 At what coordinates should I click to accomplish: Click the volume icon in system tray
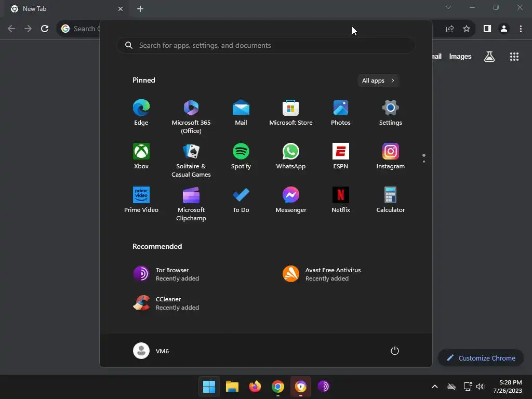[480, 387]
